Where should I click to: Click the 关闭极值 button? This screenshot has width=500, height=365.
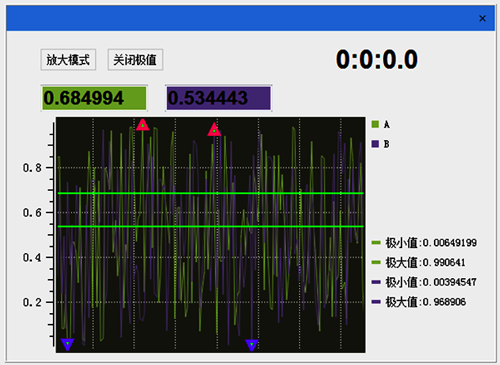click(x=135, y=60)
